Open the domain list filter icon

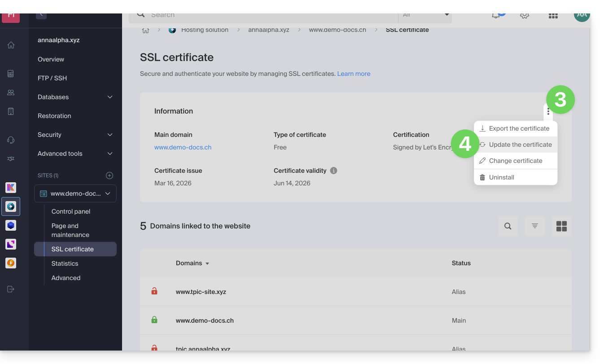(534, 226)
